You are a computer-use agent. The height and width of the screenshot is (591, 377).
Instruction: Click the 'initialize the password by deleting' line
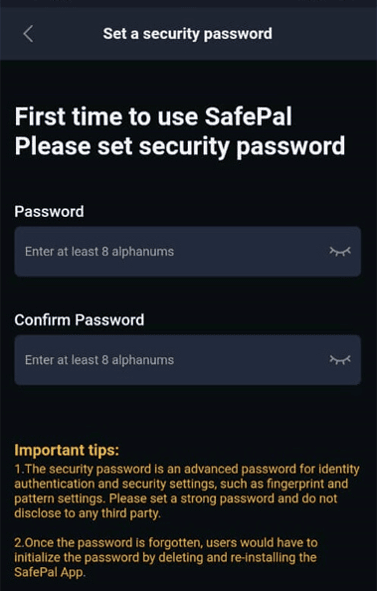click(x=165, y=557)
